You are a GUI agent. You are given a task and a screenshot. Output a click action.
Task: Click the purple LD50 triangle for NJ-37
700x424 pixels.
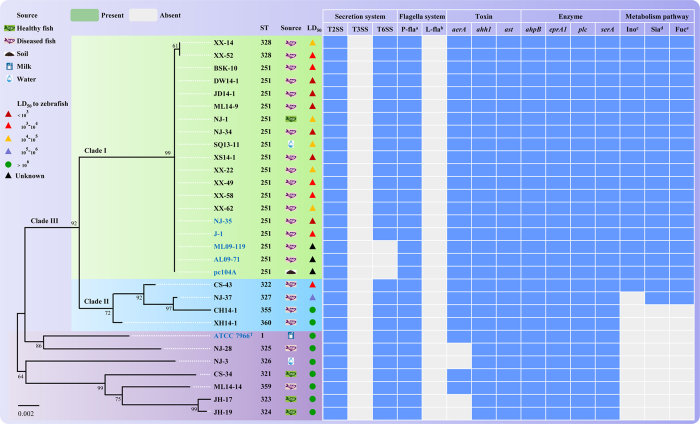pos(312,297)
